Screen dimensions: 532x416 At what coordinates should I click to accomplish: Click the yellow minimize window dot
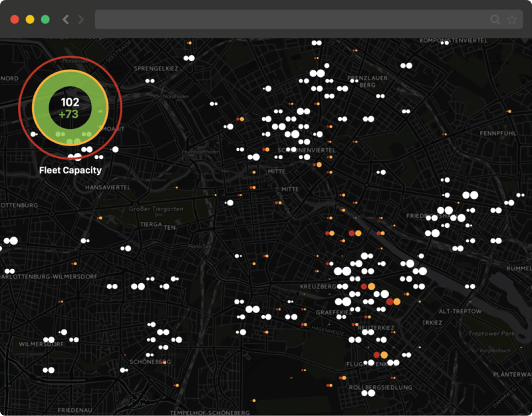coord(30,20)
